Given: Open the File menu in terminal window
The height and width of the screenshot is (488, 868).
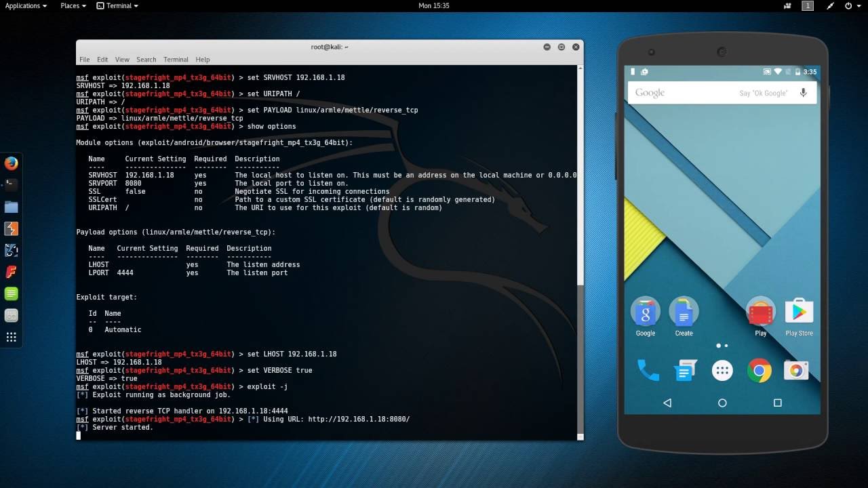Looking at the screenshot, I should click(84, 60).
